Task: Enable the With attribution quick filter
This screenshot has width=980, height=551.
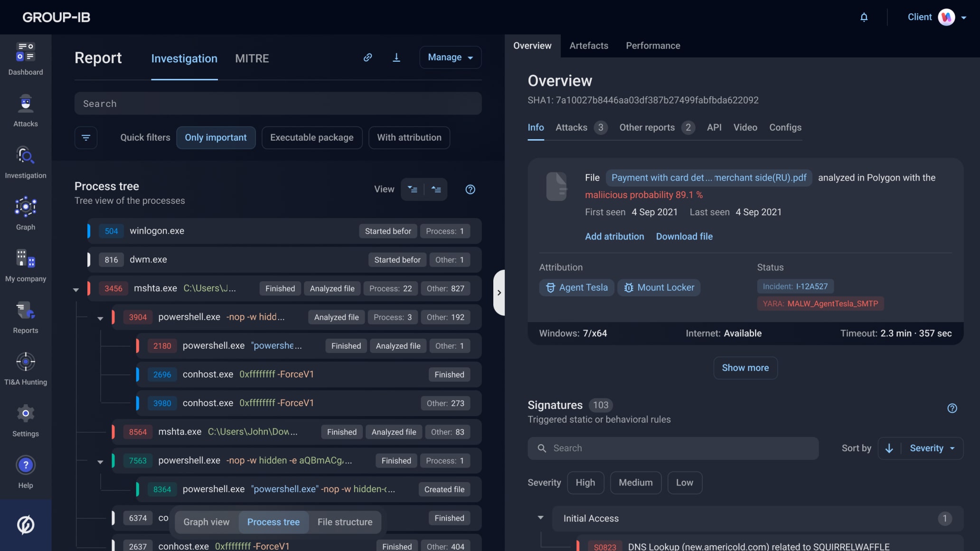Action: click(409, 138)
